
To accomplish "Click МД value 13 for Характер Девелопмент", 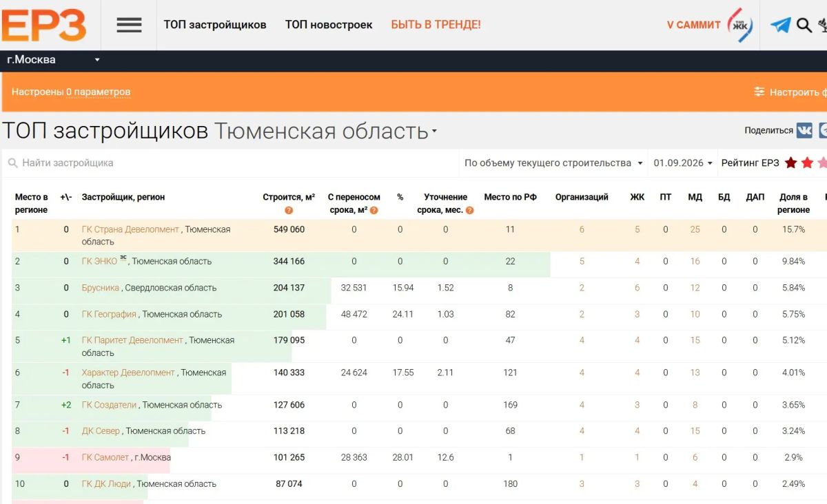I will tap(695, 372).
